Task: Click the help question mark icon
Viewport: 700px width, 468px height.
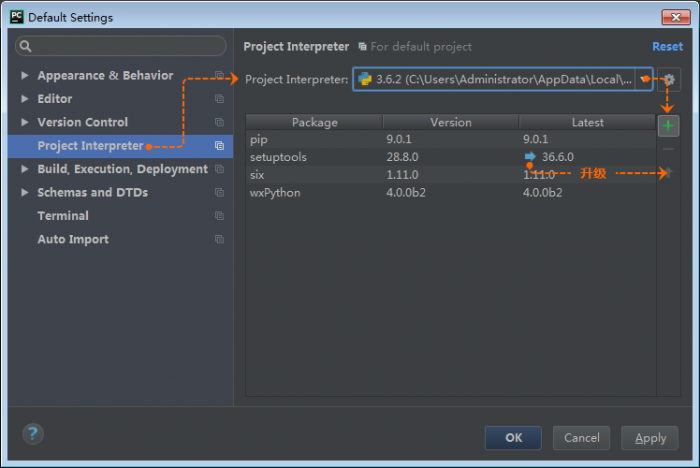Action: (33, 434)
